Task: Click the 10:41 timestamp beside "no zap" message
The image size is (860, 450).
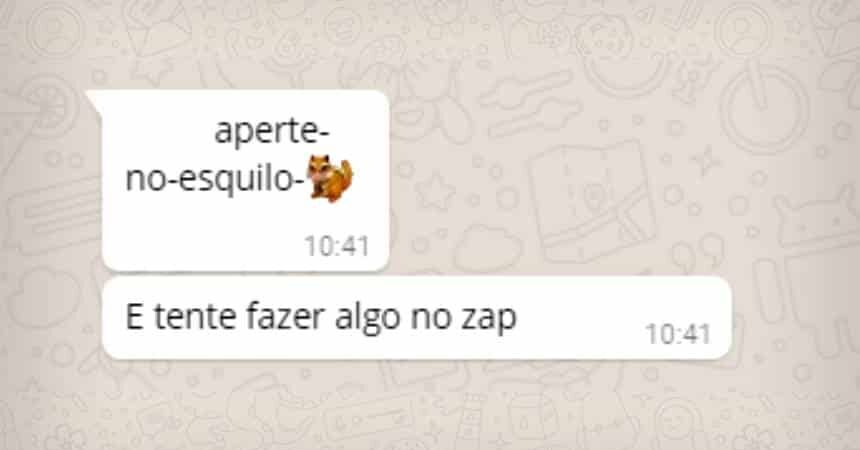Action: point(678,334)
